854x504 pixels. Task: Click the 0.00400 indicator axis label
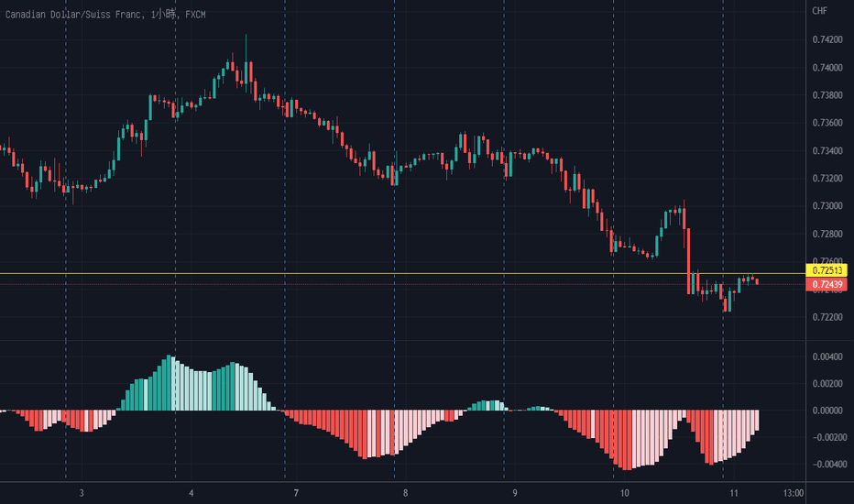827,356
